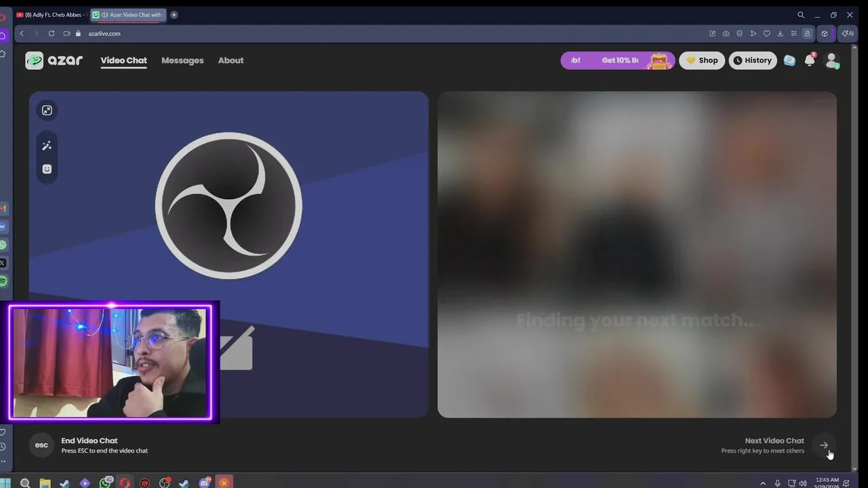The width and height of the screenshot is (868, 488).
Task: Click the send paper-plane icon in toolbar
Action: pos(753,33)
